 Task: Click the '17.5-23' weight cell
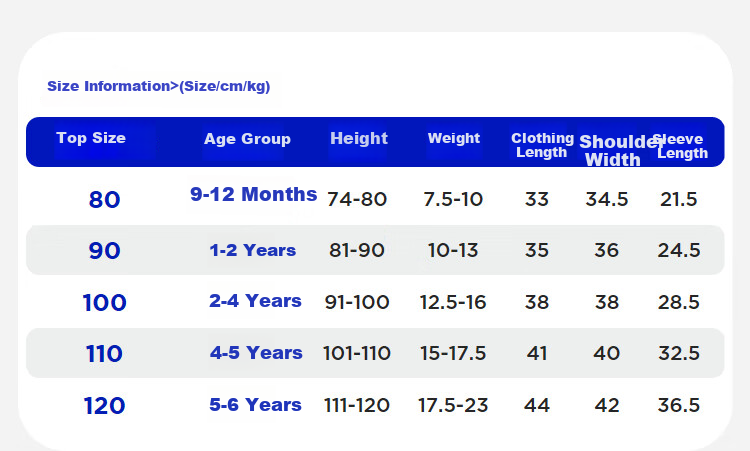point(453,406)
